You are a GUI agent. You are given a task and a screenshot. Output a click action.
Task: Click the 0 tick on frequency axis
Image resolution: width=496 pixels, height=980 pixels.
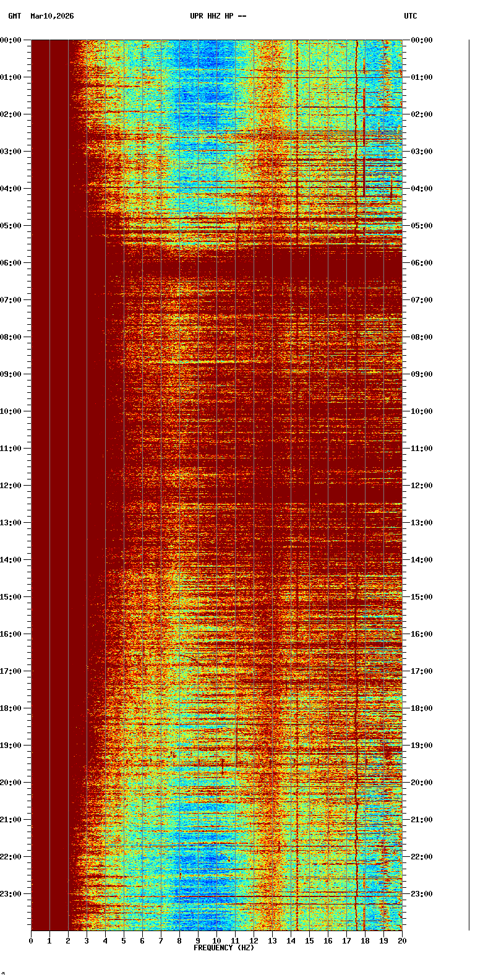(31, 941)
